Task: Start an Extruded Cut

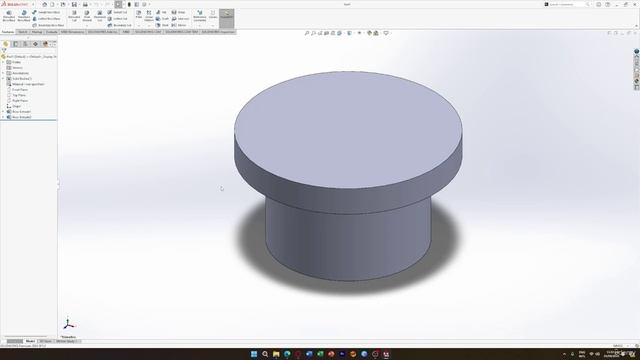Action: [x=74, y=16]
